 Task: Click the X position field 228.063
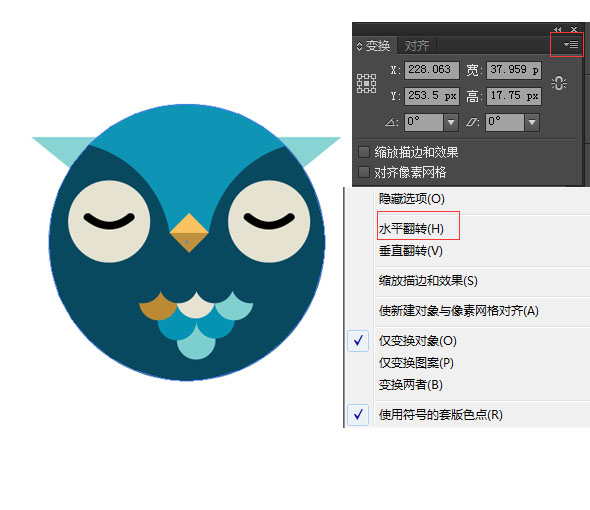pyautogui.click(x=432, y=70)
